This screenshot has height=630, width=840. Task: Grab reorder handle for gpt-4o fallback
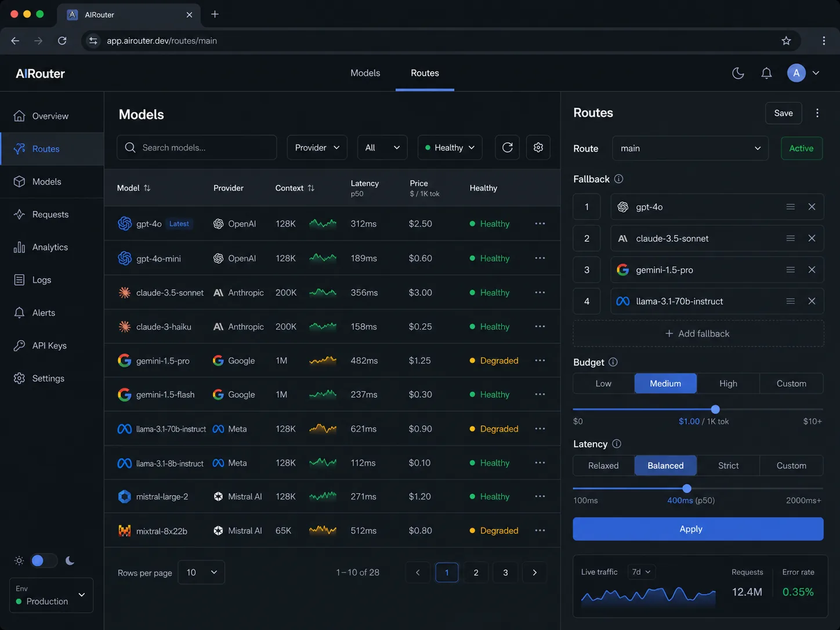(x=790, y=207)
